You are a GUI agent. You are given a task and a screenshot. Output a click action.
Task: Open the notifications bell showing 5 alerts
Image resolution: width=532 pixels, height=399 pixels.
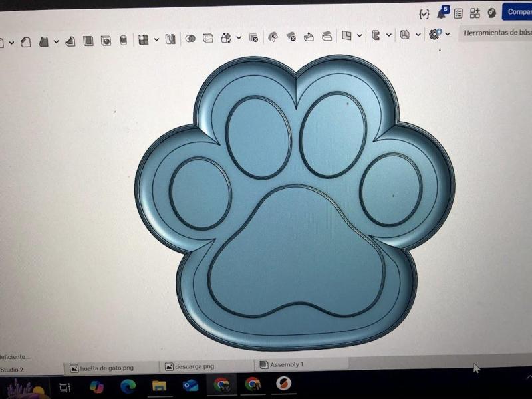tap(442, 12)
